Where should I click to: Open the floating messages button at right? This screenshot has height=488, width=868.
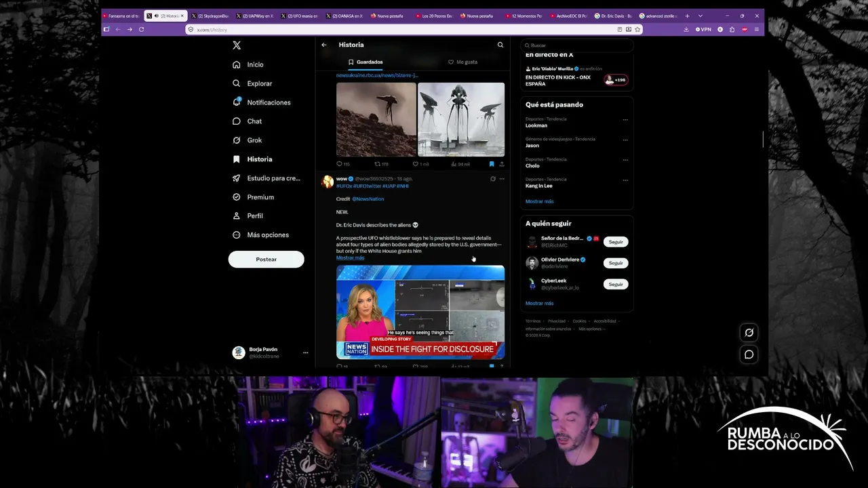[x=749, y=354]
